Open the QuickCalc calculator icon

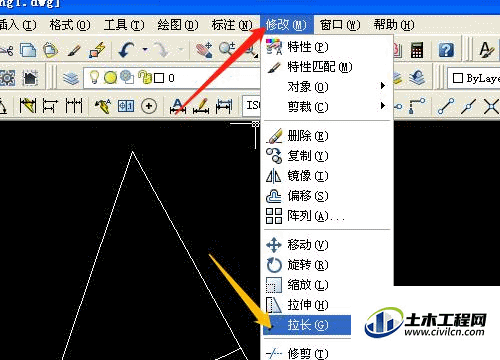tap(417, 50)
